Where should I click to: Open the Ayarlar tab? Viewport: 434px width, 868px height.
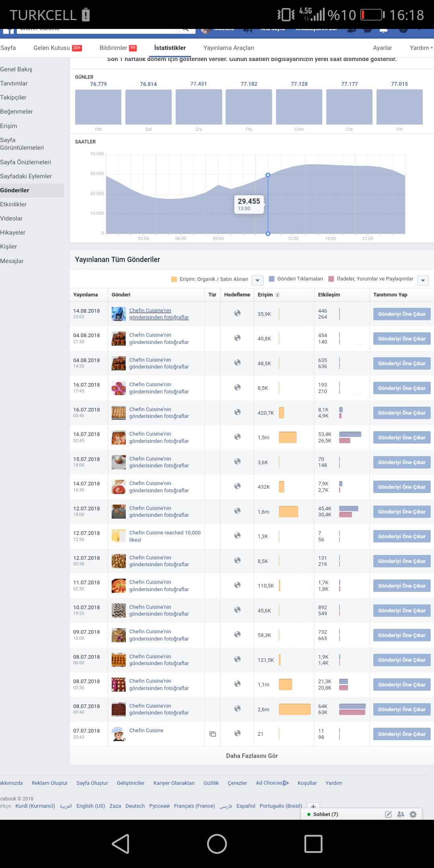tap(382, 48)
